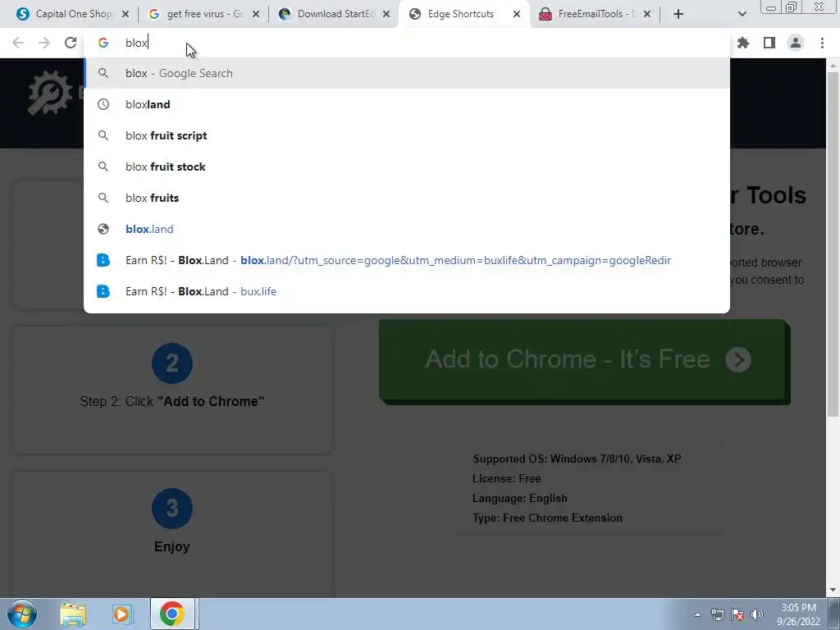Click the search icon beside blox fruits
The height and width of the screenshot is (630, 840).
[103, 198]
